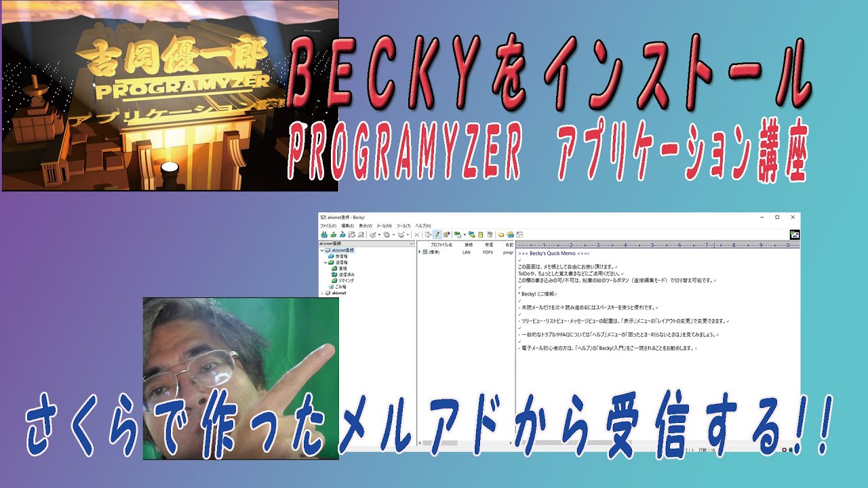Open the dropdown arrow right before the X icon
This screenshot has height=488, width=868.
(x=408, y=235)
